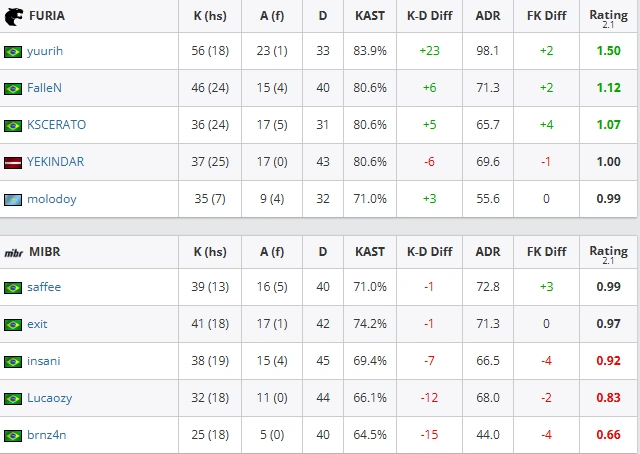Open FalleN's player profile link
This screenshot has height=454, width=640.
(x=44, y=88)
